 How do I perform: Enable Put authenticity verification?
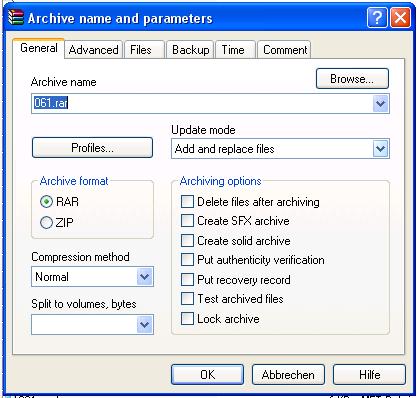click(x=187, y=260)
